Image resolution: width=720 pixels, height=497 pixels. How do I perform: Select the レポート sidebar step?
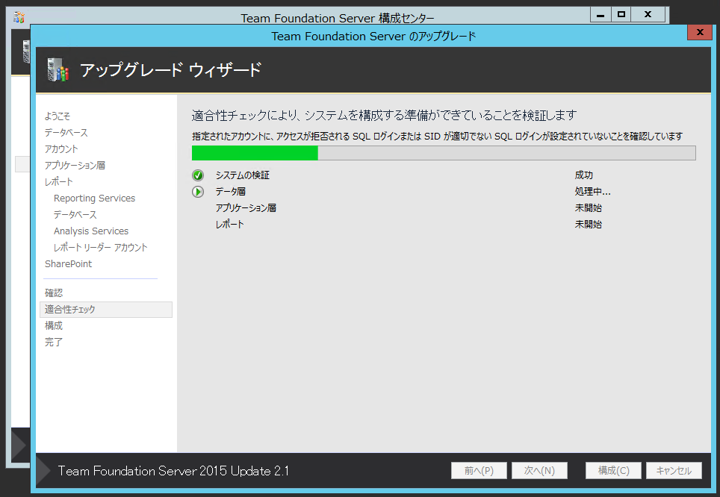tap(59, 182)
